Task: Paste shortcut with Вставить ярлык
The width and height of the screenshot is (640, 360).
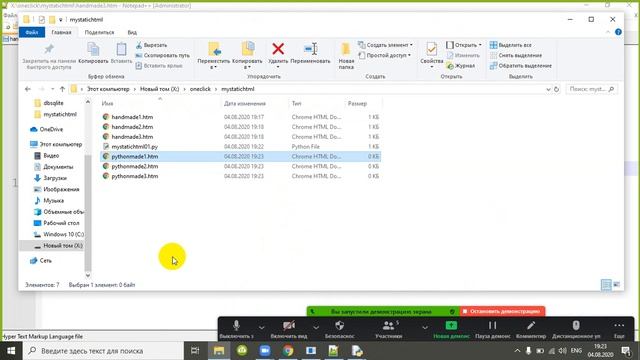Action: click(159, 65)
